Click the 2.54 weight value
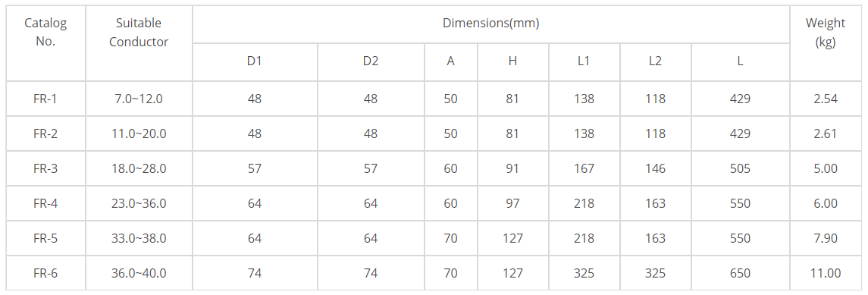The height and width of the screenshot is (295, 868). (826, 99)
